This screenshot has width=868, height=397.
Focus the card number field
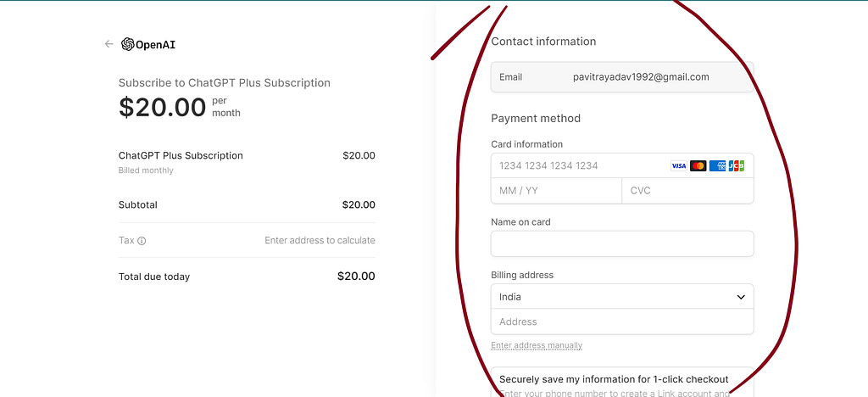pyautogui.click(x=622, y=165)
